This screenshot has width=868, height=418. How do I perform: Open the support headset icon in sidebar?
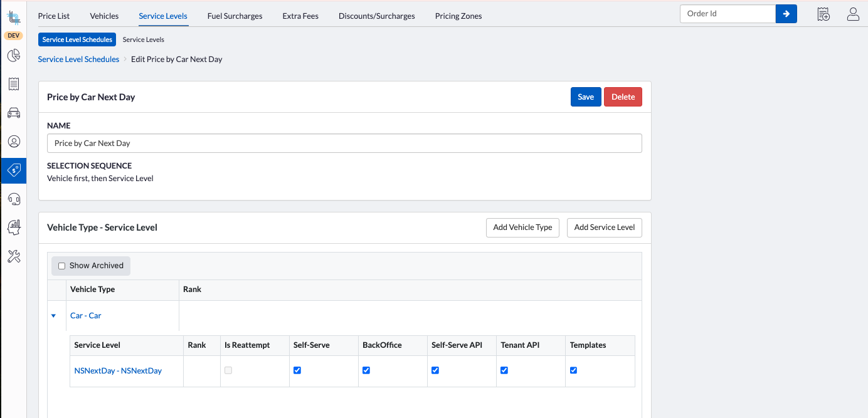click(x=14, y=199)
